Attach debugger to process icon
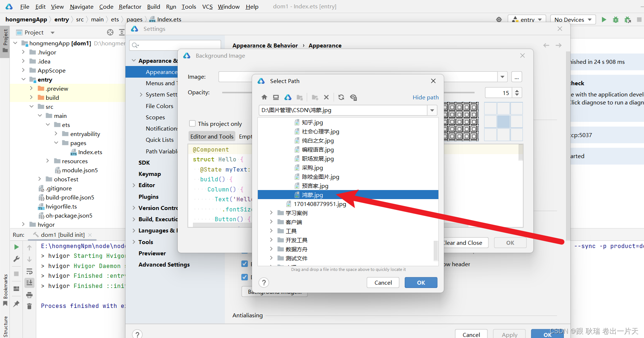The image size is (644, 338). coord(628,20)
